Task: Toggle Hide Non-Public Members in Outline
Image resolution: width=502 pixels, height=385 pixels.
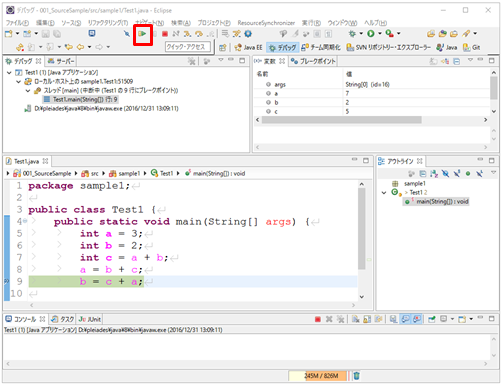Action: (x=468, y=173)
